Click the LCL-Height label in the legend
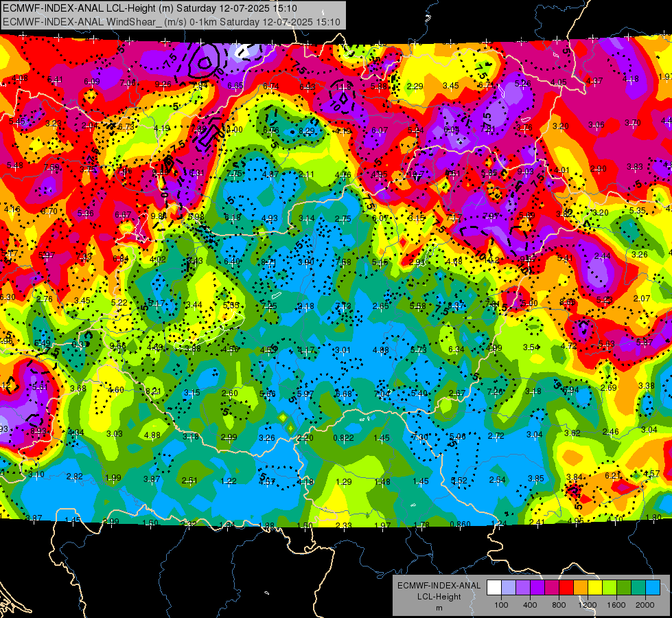Image resolution: width=672 pixels, height=618 pixels. point(439,597)
